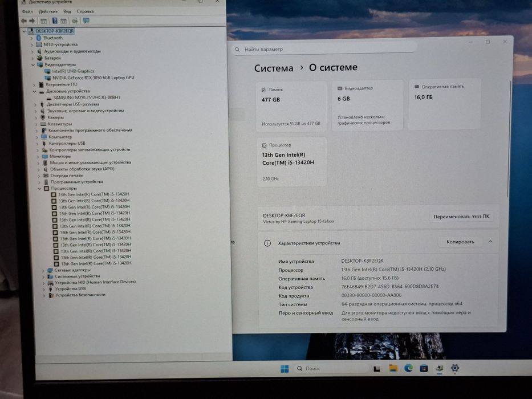The height and width of the screenshot is (399, 532).
Task: Click the Очереди печати printer icon
Action: click(x=46, y=176)
